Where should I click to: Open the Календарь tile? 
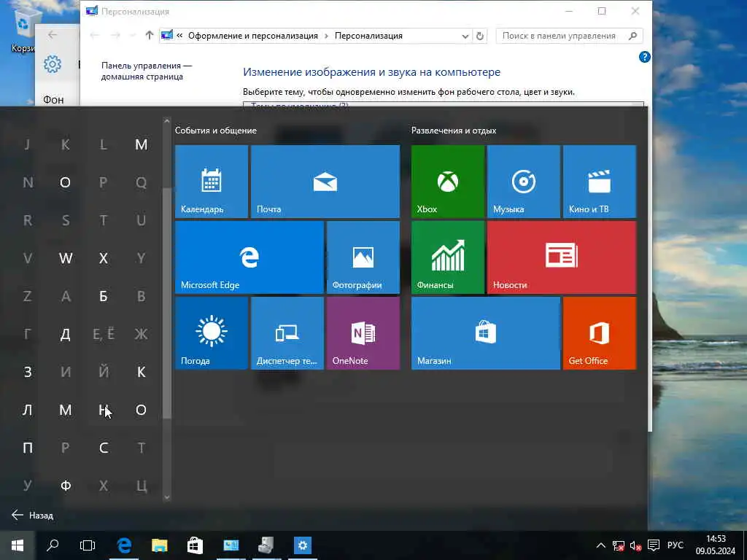point(212,182)
